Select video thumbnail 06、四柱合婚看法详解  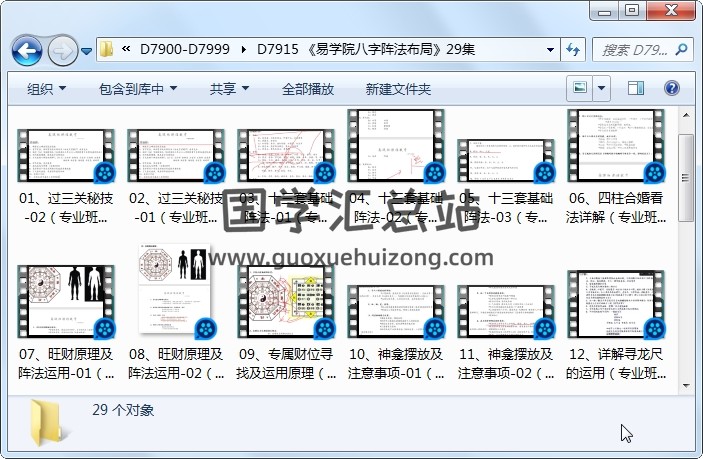[x=616, y=146]
